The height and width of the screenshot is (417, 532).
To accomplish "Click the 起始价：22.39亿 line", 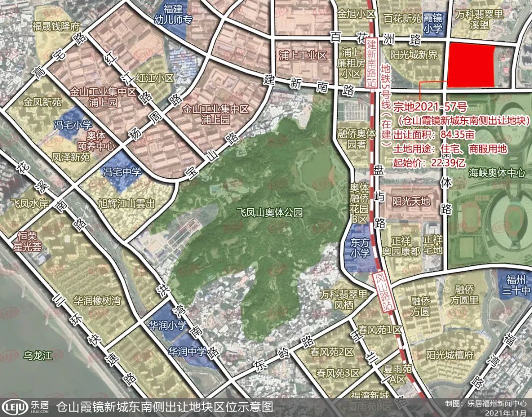I will pos(429,163).
